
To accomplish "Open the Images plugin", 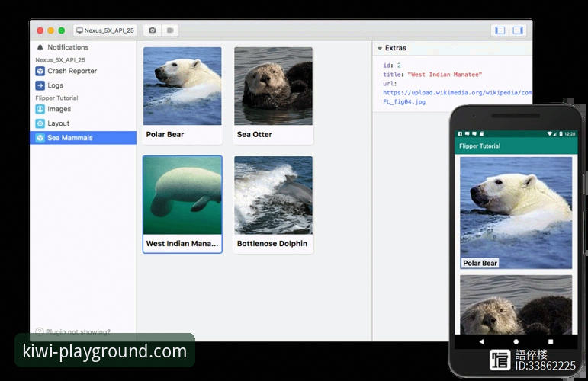I will pos(59,109).
